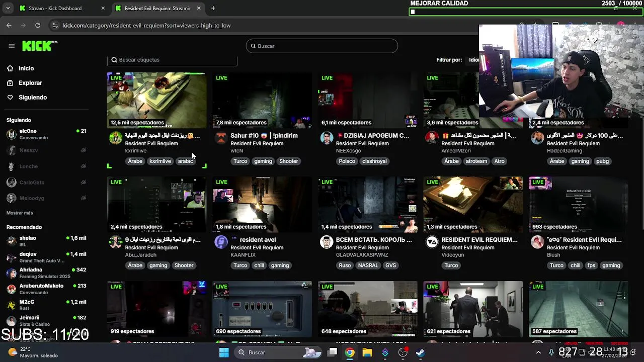Select the 'pubg' tag under HadeelGaming
644x362 pixels.
click(602, 161)
